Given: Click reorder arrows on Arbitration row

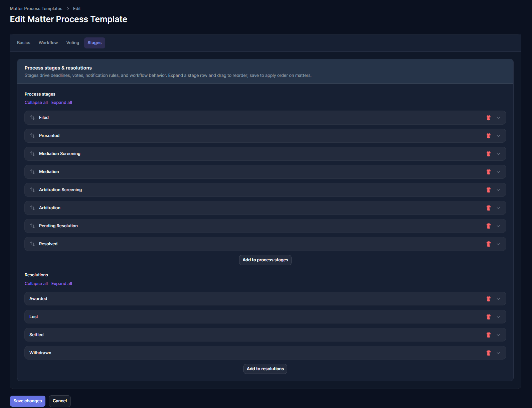Looking at the screenshot, I should [32, 208].
